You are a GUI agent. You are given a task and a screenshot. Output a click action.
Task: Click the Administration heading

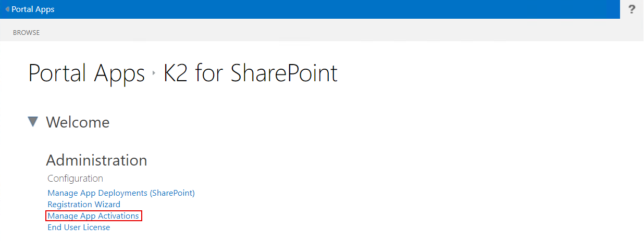coord(96,160)
